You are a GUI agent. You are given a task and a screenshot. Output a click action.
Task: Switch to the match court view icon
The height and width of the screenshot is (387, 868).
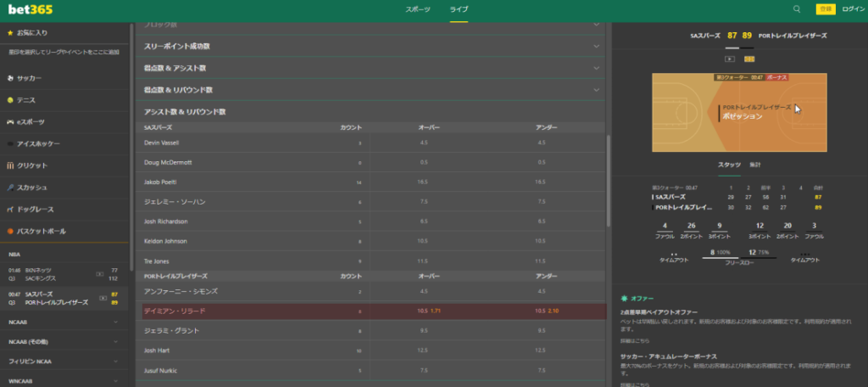(x=749, y=59)
